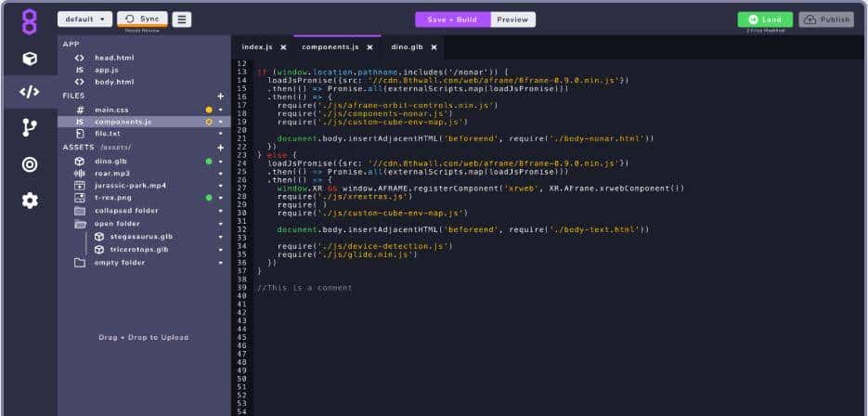
Task: Open options arrow for roar.mp3
Action: click(221, 173)
